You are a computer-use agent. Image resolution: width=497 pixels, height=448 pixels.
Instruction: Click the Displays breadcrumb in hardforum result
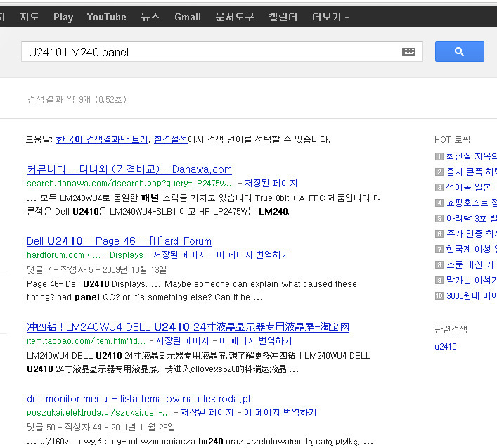tap(127, 255)
